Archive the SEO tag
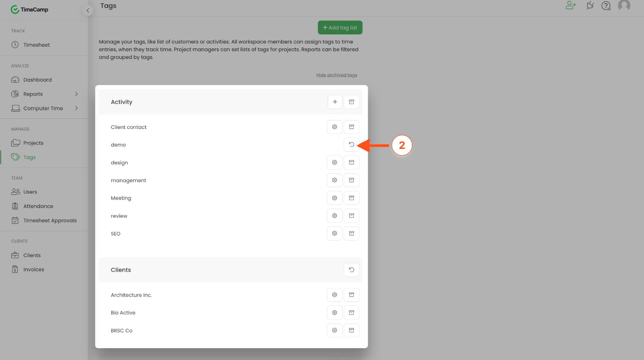 (351, 233)
